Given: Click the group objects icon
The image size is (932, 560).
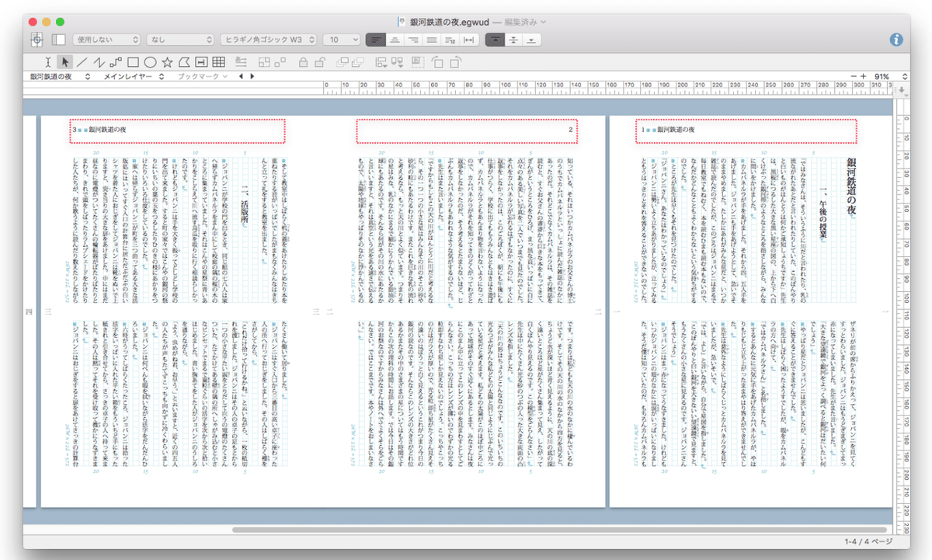Looking at the screenshot, I should tap(264, 61).
